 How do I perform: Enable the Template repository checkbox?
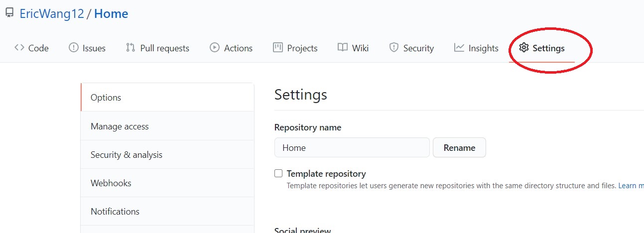point(278,174)
